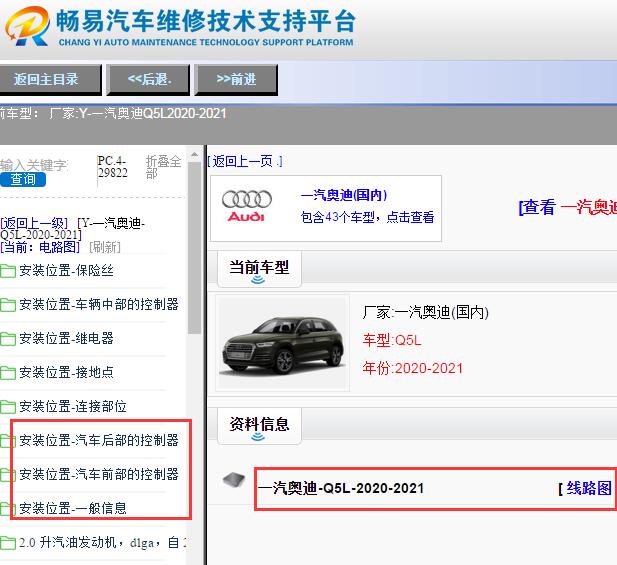
Task: Select tree item 安装位置-汽车前部的控制器
Action: pyautogui.click(x=99, y=474)
